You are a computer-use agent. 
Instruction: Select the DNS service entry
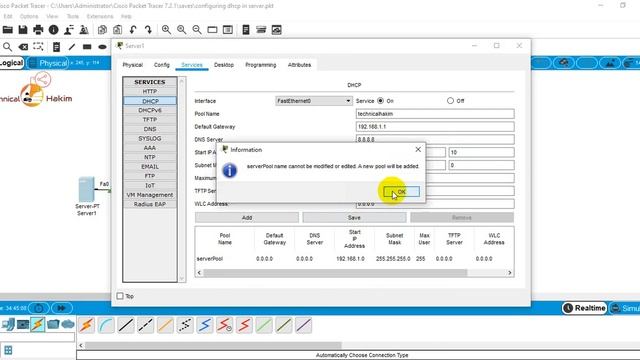tap(150, 129)
